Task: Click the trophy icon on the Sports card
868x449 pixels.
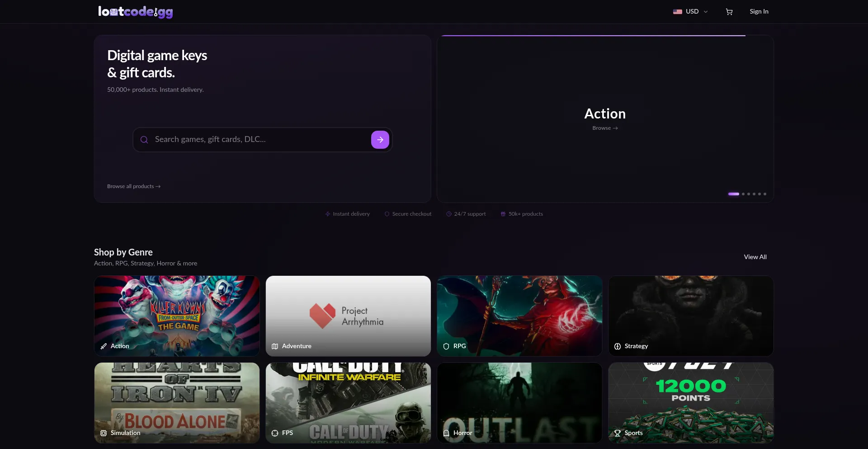Action: 618,433
